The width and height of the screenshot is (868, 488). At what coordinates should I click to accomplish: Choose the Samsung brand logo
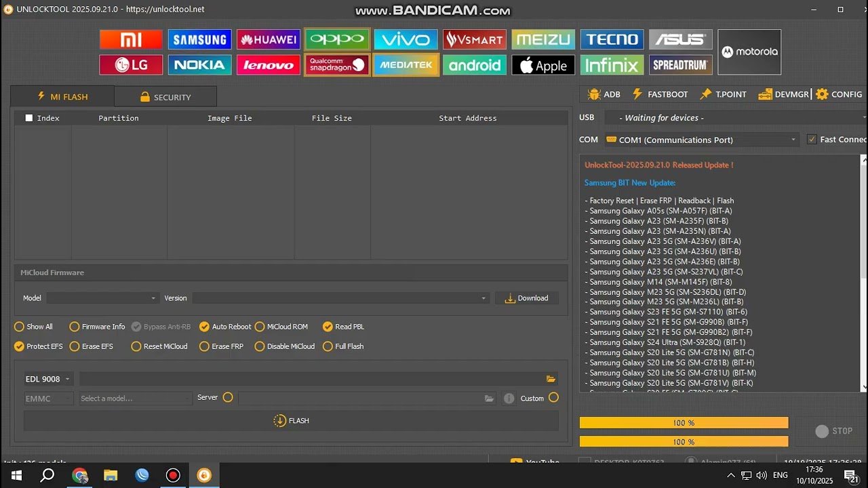pyautogui.click(x=199, y=39)
